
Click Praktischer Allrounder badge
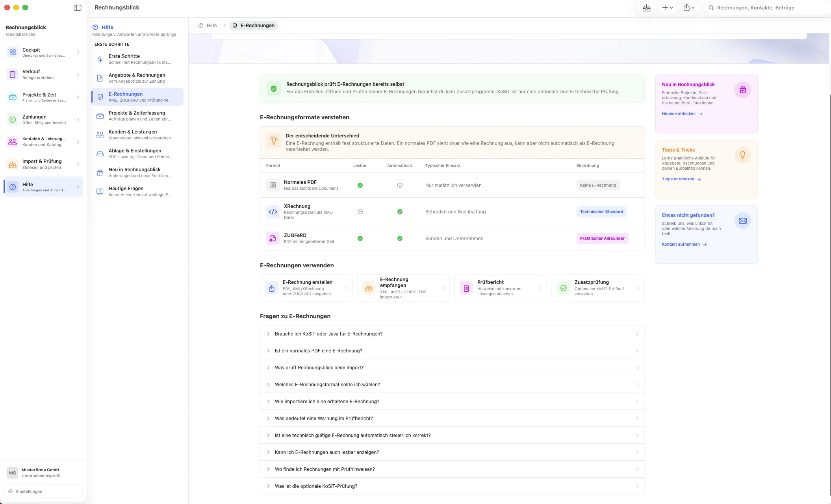point(602,238)
